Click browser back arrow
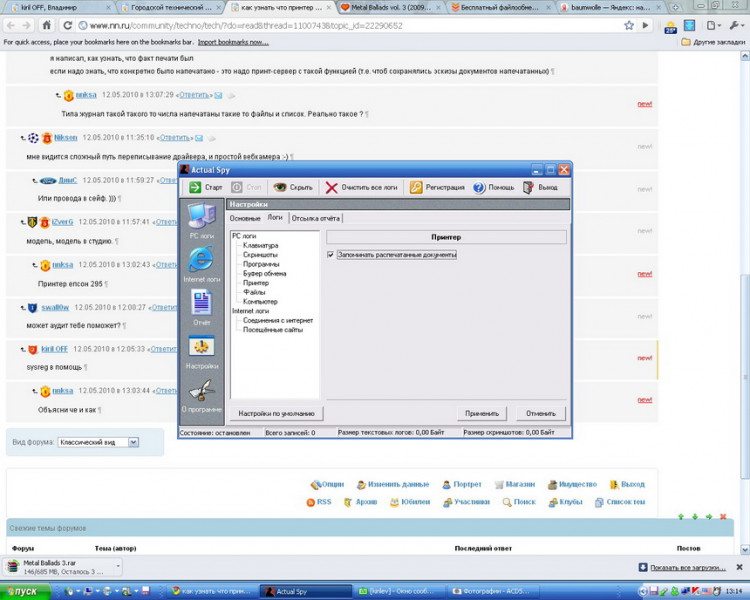Screen dimensions: 750x600 point(11,25)
